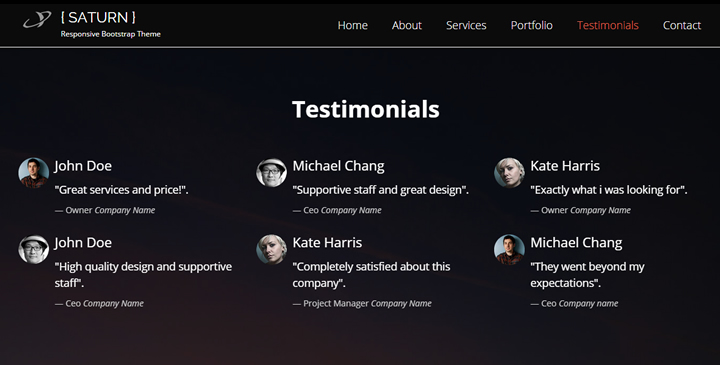
Task: Select name John Doe above "High quality design" quote
Action: 83,242
